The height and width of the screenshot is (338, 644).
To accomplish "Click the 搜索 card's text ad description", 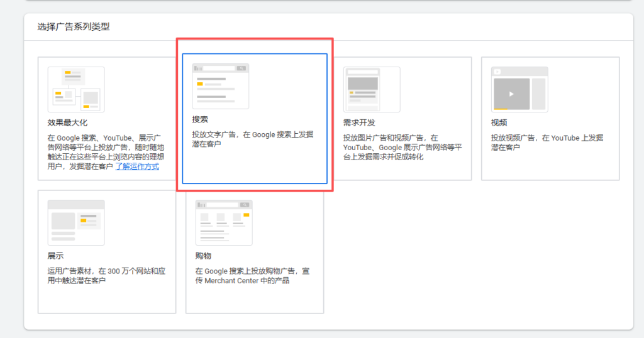I will tap(252, 139).
